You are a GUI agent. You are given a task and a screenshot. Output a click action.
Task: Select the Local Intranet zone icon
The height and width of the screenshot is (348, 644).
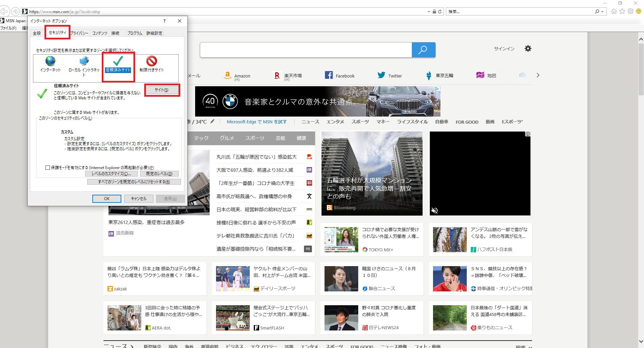[84, 61]
